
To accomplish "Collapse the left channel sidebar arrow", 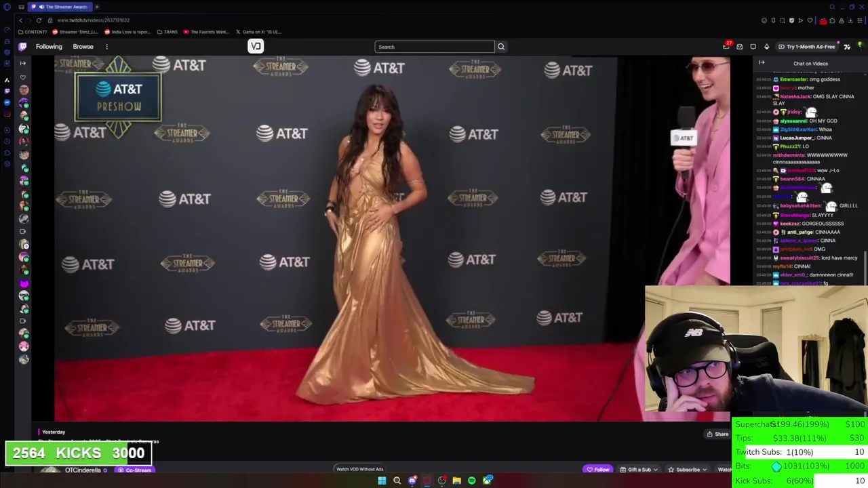I will (22, 63).
